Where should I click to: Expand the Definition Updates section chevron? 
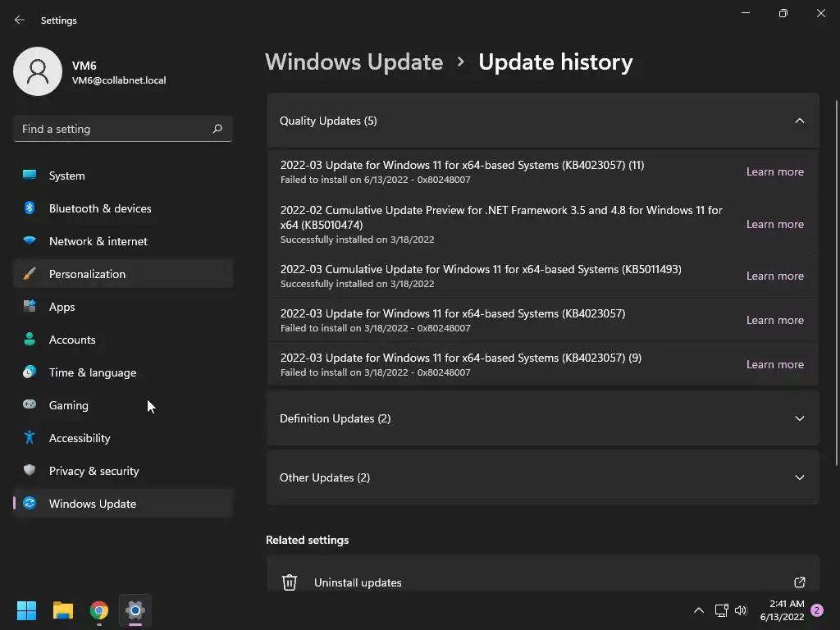pos(799,418)
